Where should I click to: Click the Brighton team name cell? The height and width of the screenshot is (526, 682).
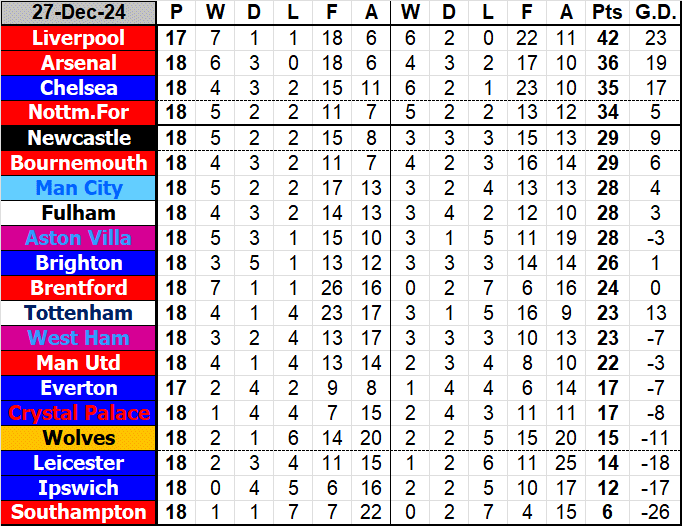pyautogui.click(x=79, y=263)
